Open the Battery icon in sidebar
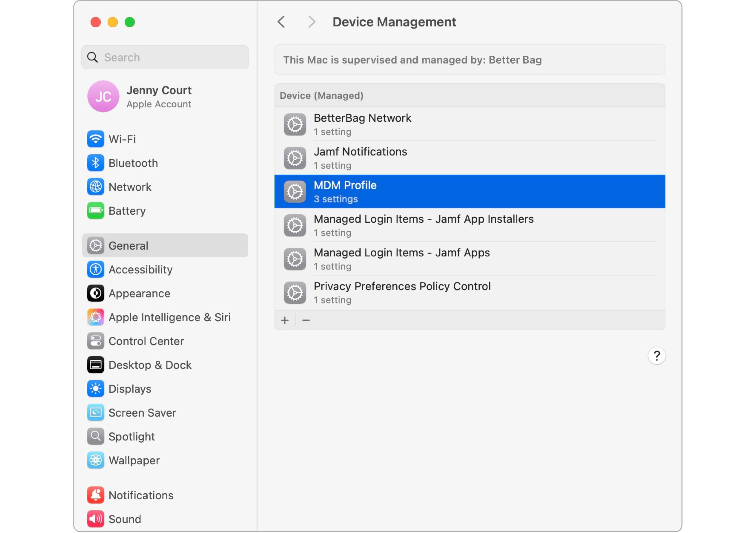Viewport: 756px width, 533px height. pyautogui.click(x=95, y=210)
